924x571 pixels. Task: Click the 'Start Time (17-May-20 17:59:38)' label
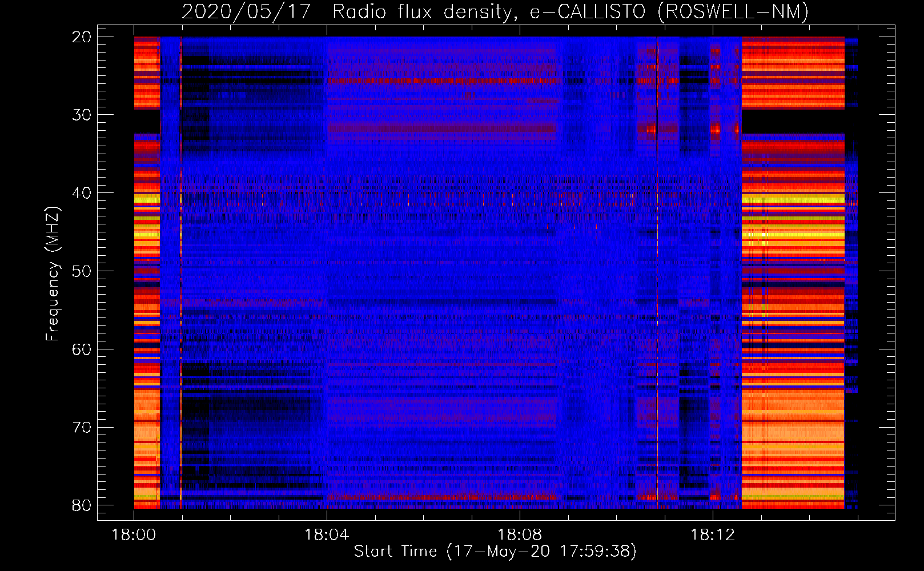click(x=495, y=552)
